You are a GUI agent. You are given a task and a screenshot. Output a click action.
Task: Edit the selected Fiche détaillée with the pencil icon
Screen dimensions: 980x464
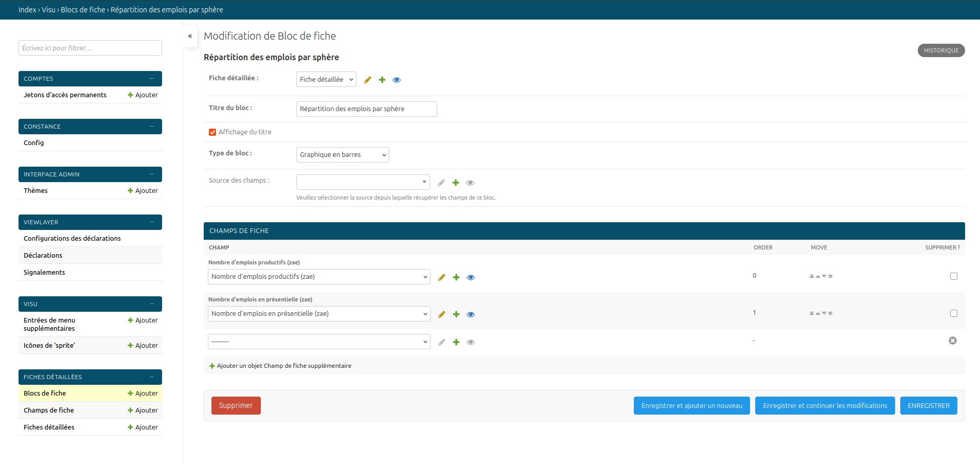click(x=368, y=80)
